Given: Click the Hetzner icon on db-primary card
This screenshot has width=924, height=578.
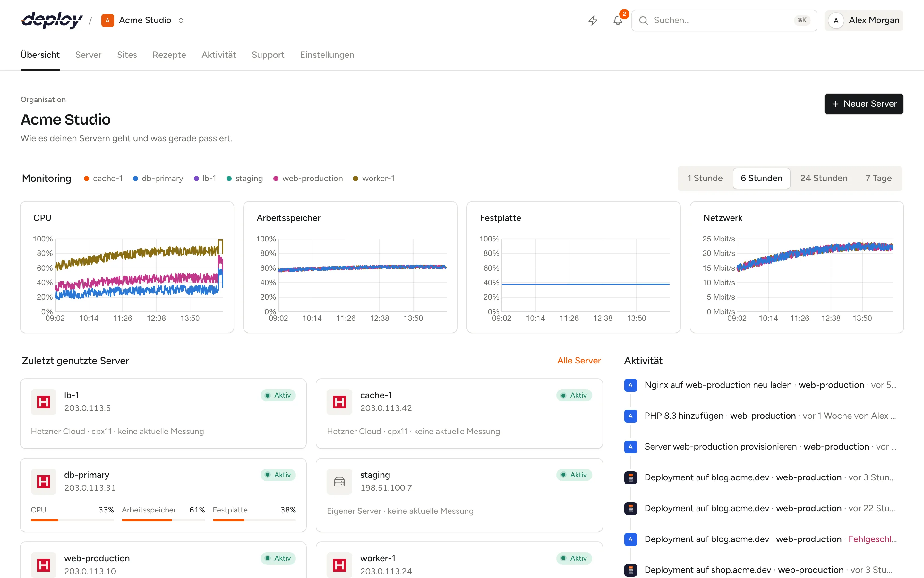Looking at the screenshot, I should pos(44,481).
